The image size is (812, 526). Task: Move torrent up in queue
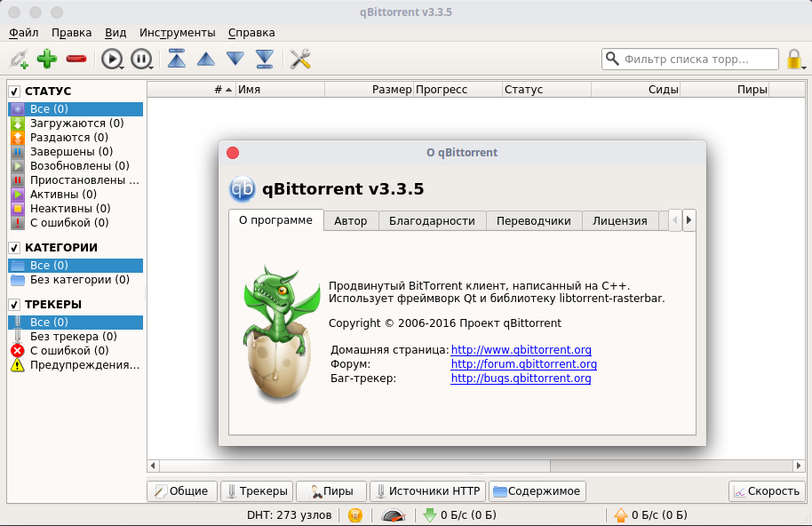click(x=206, y=59)
